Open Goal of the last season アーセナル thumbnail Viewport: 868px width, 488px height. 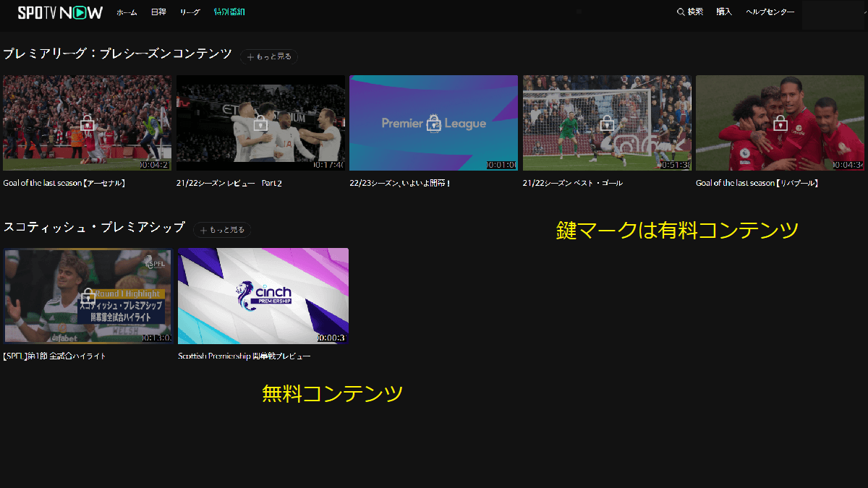[x=87, y=123]
